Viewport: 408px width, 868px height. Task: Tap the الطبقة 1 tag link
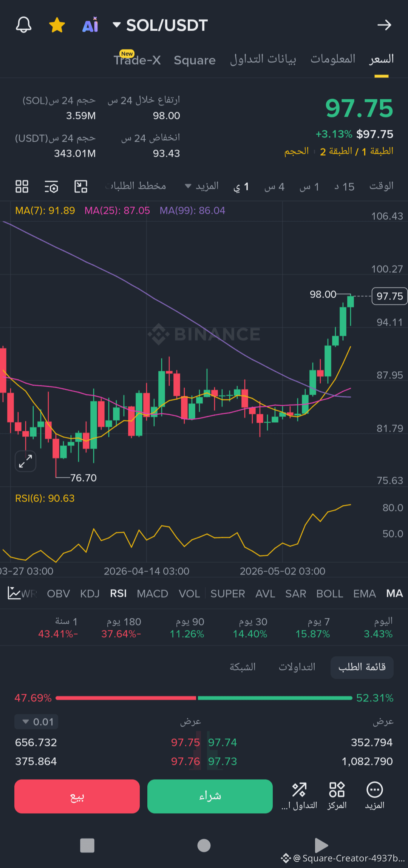[x=377, y=151]
